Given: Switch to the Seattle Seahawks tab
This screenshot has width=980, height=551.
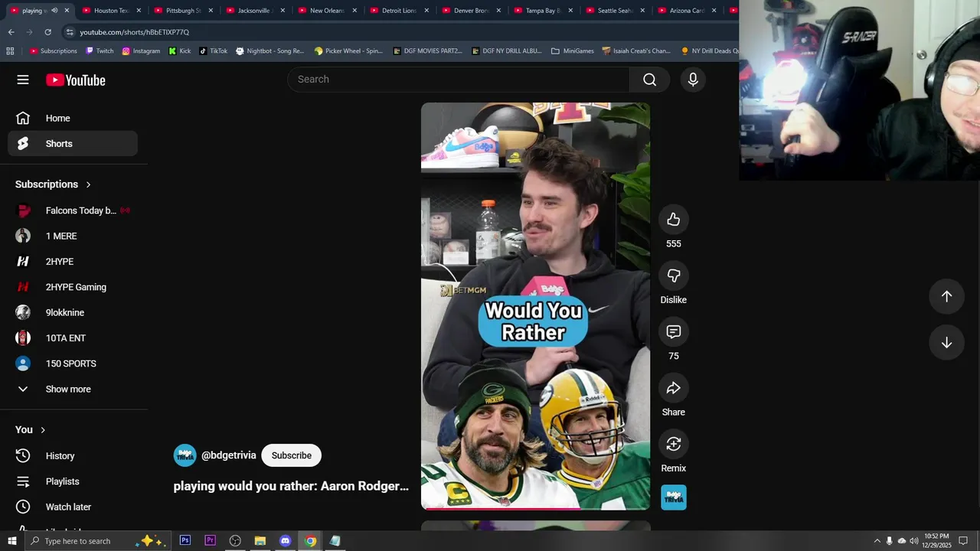Looking at the screenshot, I should point(614,11).
